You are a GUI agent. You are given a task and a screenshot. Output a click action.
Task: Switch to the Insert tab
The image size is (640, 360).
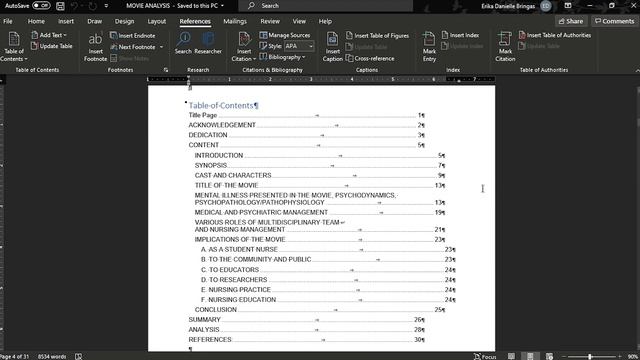pos(66,21)
